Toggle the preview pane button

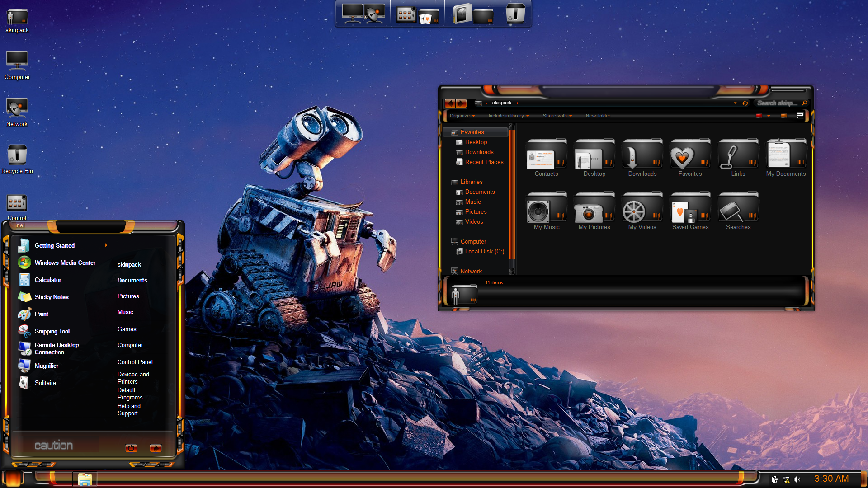pos(784,116)
